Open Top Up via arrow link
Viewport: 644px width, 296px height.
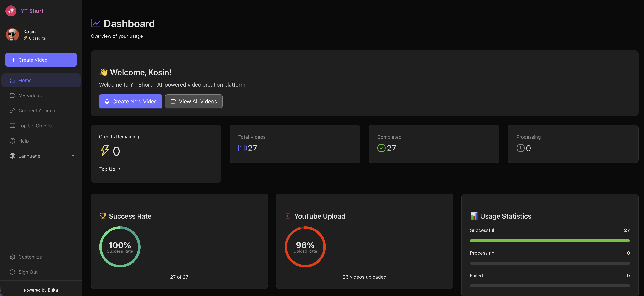[110, 169]
